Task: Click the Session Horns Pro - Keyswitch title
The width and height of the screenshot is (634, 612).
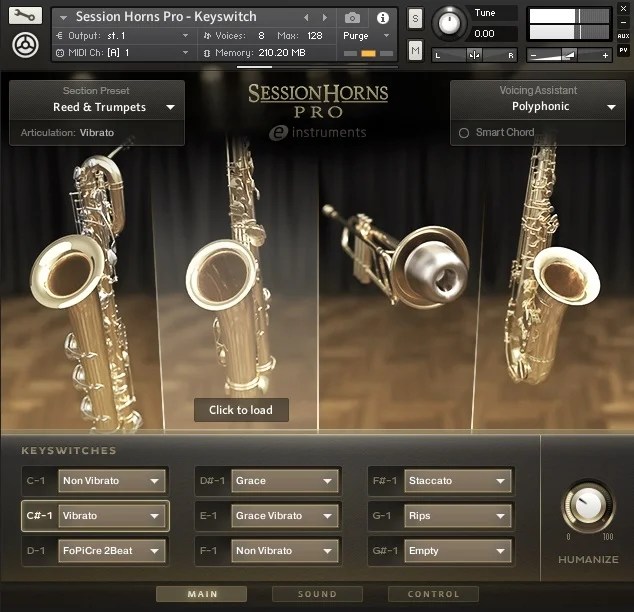Action: (166, 17)
